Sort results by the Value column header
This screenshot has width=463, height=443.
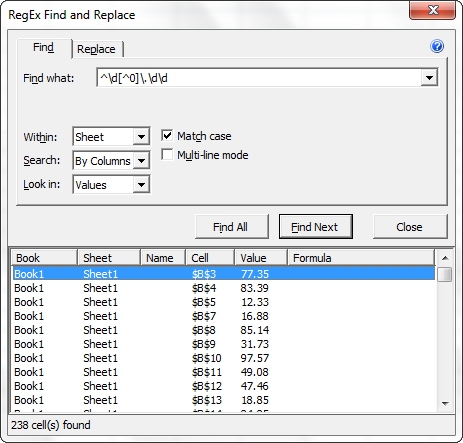(261, 258)
